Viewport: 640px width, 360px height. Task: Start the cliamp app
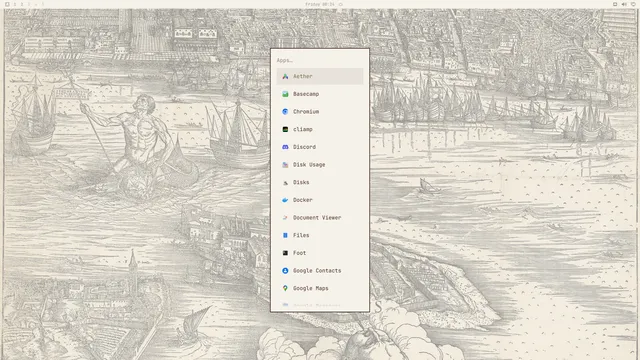click(x=320, y=129)
